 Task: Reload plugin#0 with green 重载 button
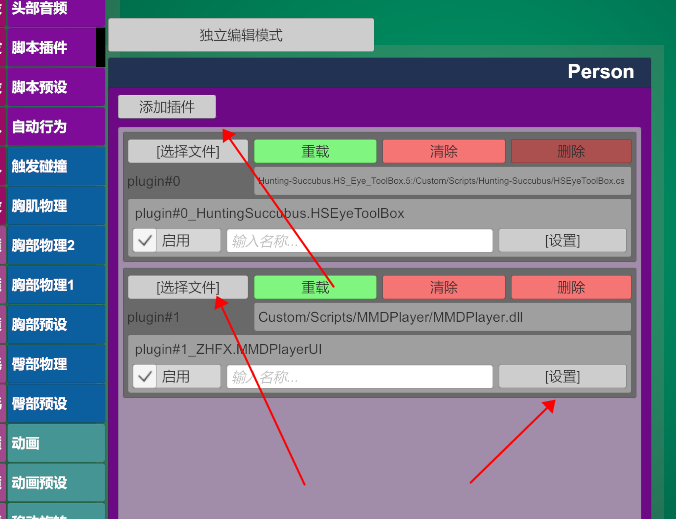tap(315, 151)
